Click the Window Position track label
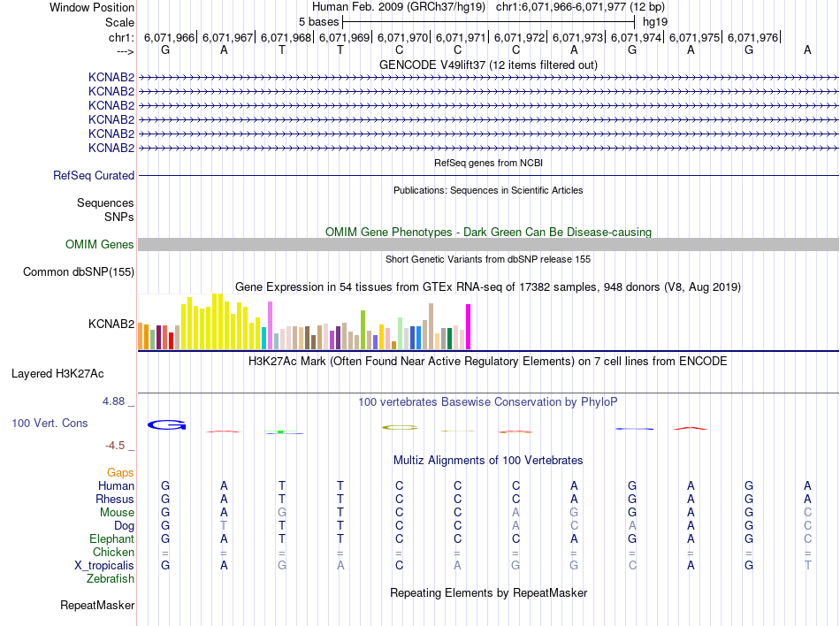This screenshot has width=840, height=626. (92, 7)
